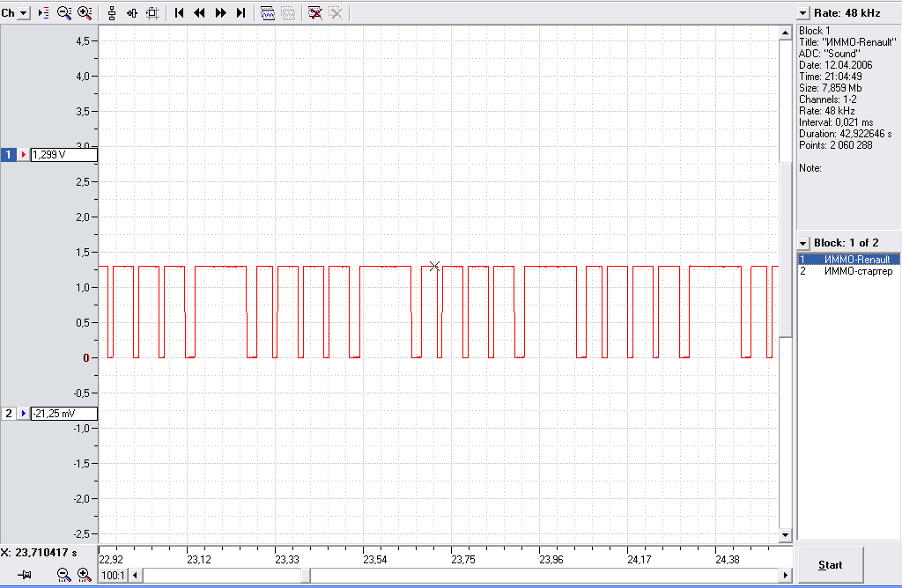
Task: Click the Date: 12.04.2006 info line
Action: [835, 65]
